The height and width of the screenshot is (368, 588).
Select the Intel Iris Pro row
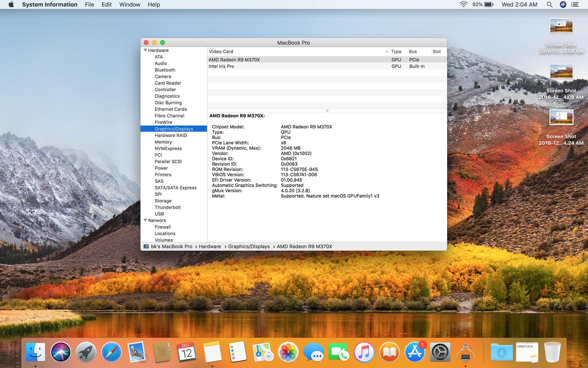[x=327, y=66]
